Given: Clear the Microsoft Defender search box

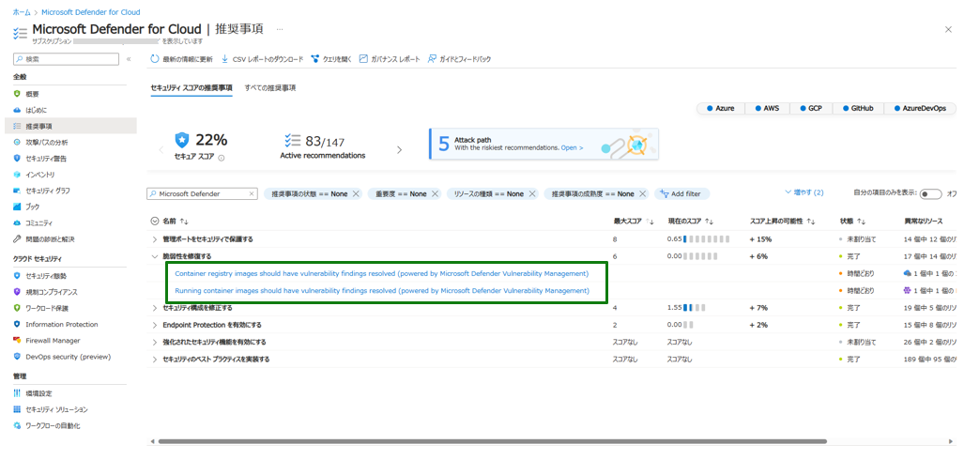Looking at the screenshot, I should [x=252, y=194].
